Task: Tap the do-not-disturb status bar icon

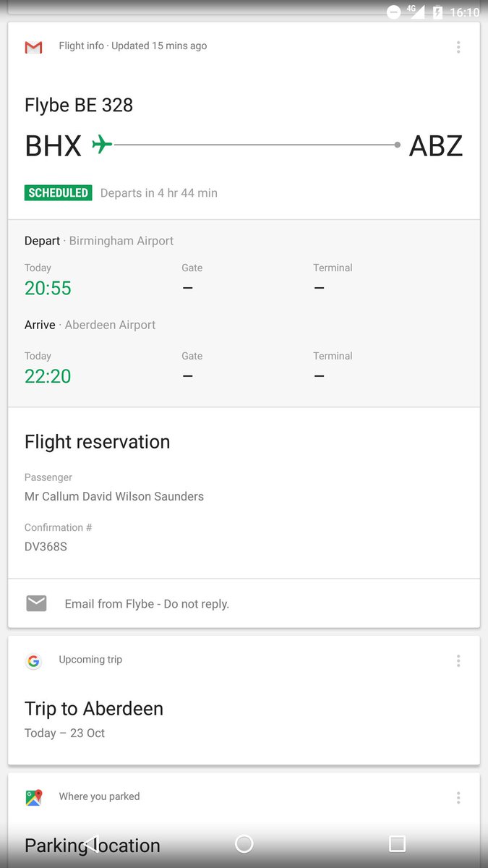Action: coord(394,12)
